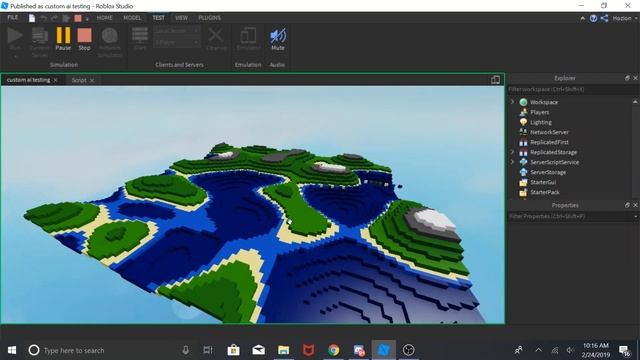Expand the ServerScriptService node
Screen dimensions: 640x360
[x=513, y=162]
